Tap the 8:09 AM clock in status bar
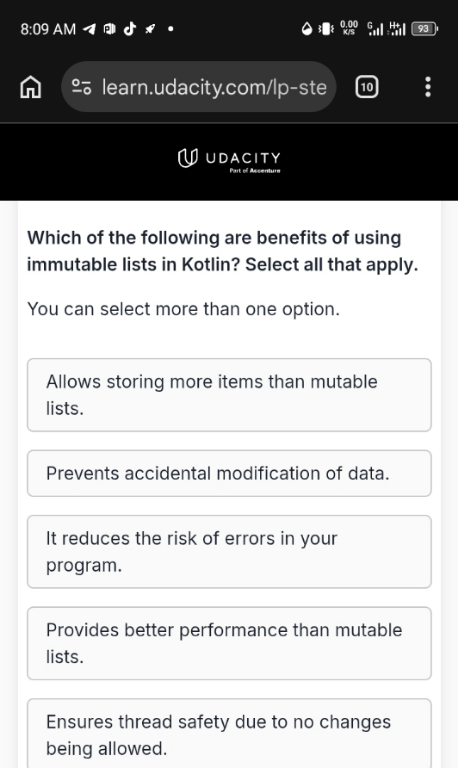The height and width of the screenshot is (768, 458). pyautogui.click(x=48, y=29)
